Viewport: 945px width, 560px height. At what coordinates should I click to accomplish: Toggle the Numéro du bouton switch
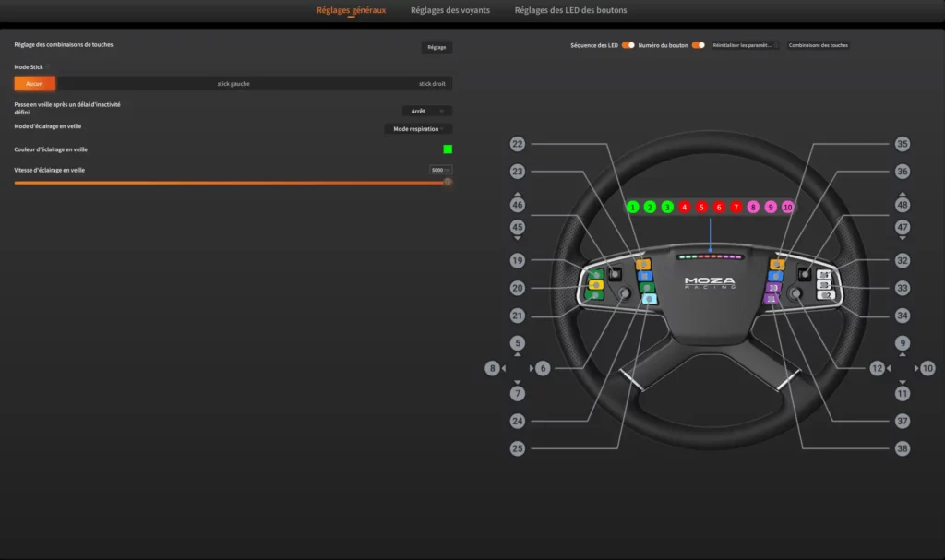tap(698, 45)
